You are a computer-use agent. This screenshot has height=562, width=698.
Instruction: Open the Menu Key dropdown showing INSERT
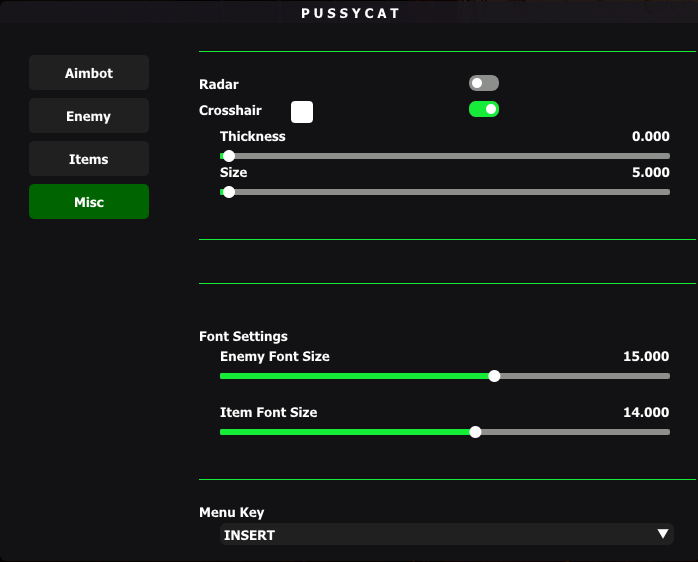tap(446, 534)
